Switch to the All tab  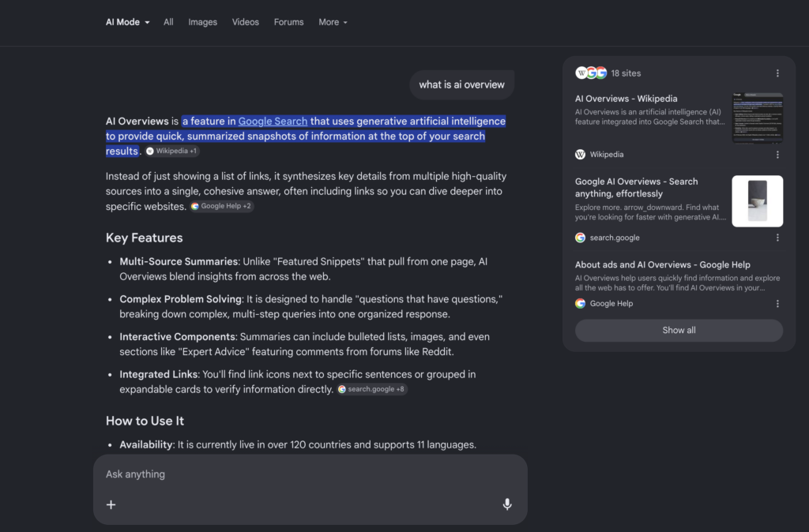(168, 22)
